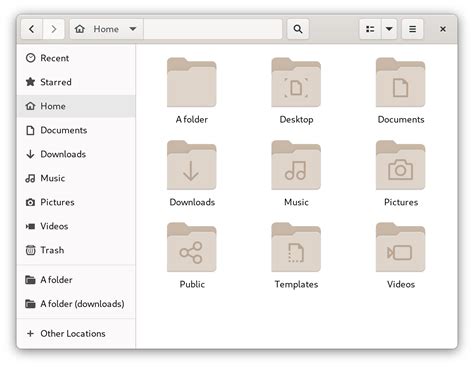Click the plus icon beside Other Locations
This screenshot has height=367, width=474.
[x=30, y=333]
